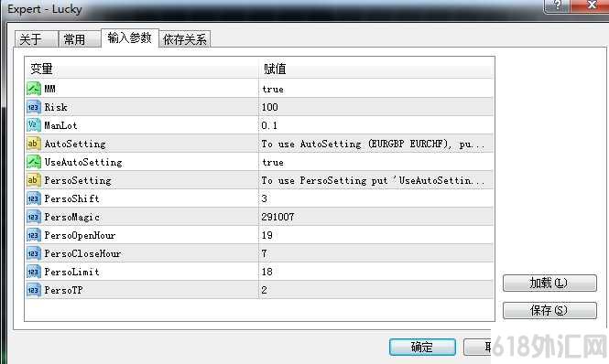Click the boolean icon beside UseAutoSetting
The height and width of the screenshot is (364, 609).
[x=33, y=162]
